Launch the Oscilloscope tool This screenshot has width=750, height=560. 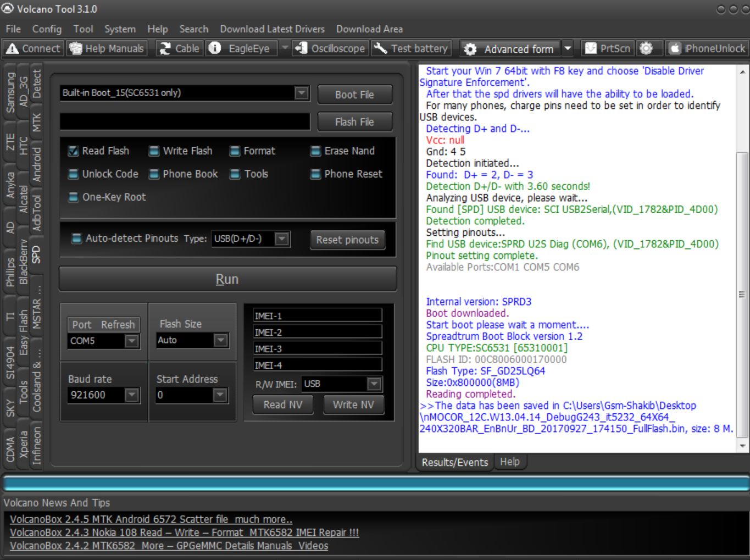pos(330,49)
